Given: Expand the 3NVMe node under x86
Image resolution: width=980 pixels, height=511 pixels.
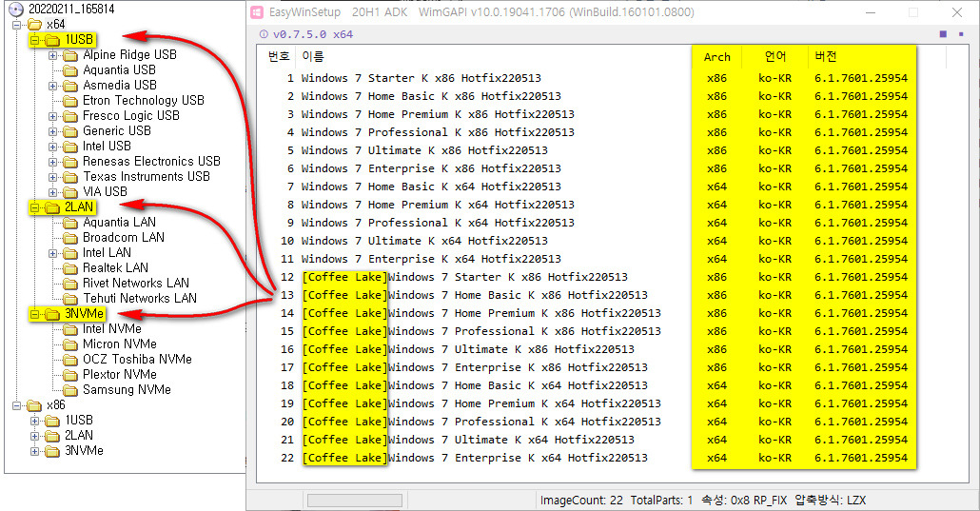Looking at the screenshot, I should point(34,451).
